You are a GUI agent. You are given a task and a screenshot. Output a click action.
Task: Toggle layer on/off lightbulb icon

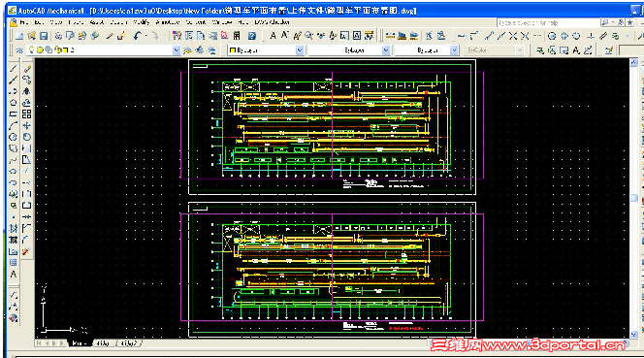[32, 50]
